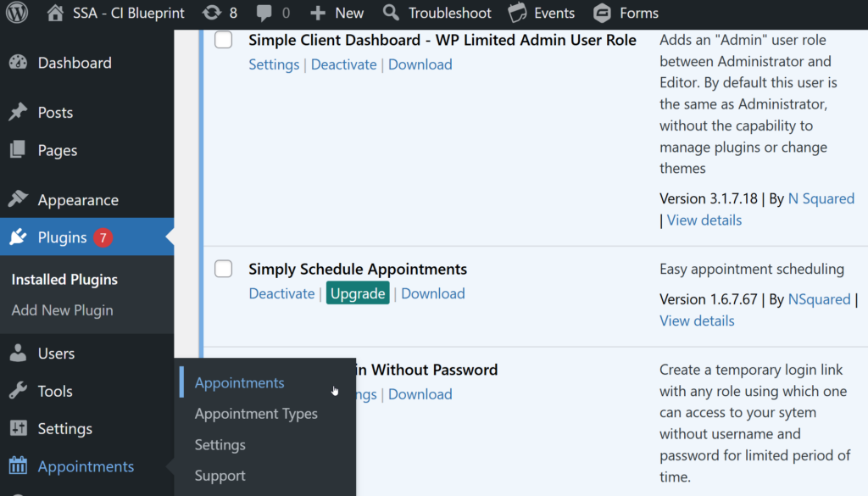
Task: Open Settings in the main sidebar
Action: click(64, 429)
